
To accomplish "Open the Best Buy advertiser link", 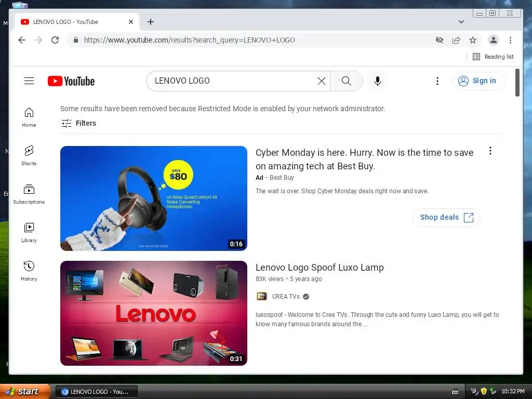I will coord(282,178).
